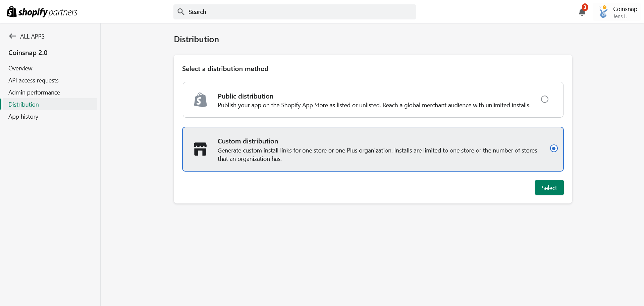Open the notifications bell
This screenshot has height=306, width=644.
coord(582,13)
